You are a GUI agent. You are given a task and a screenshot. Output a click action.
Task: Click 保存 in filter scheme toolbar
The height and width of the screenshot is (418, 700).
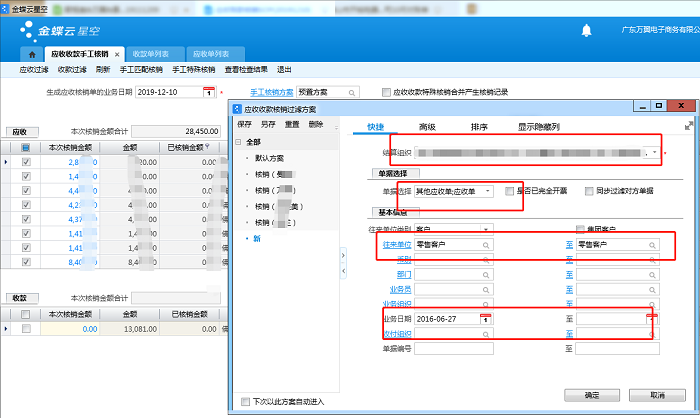coord(244,124)
